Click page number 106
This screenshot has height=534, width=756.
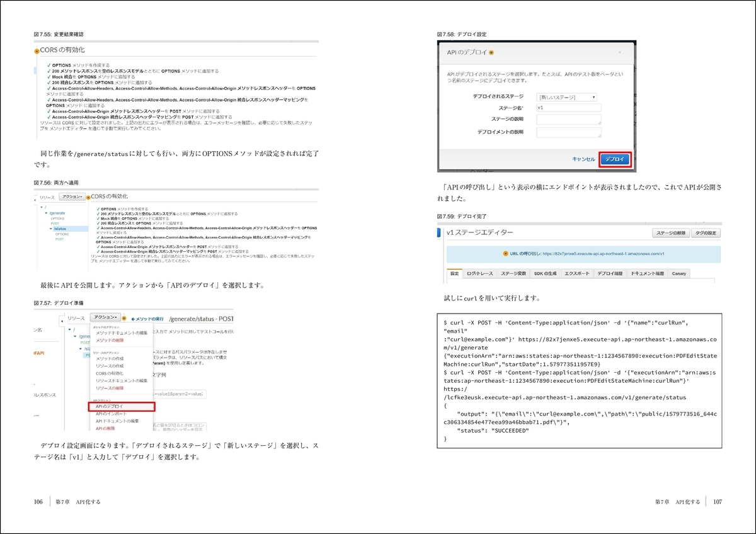pos(38,501)
